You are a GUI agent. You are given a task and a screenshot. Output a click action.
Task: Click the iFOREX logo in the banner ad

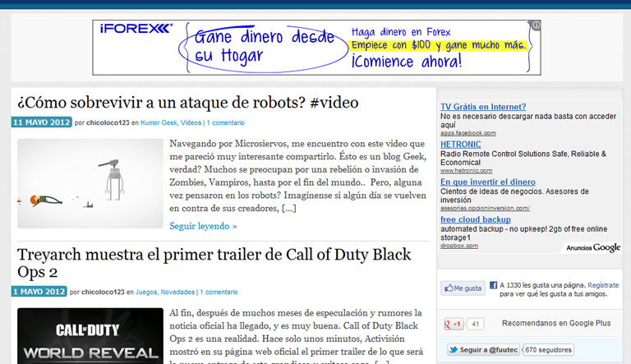[136, 29]
